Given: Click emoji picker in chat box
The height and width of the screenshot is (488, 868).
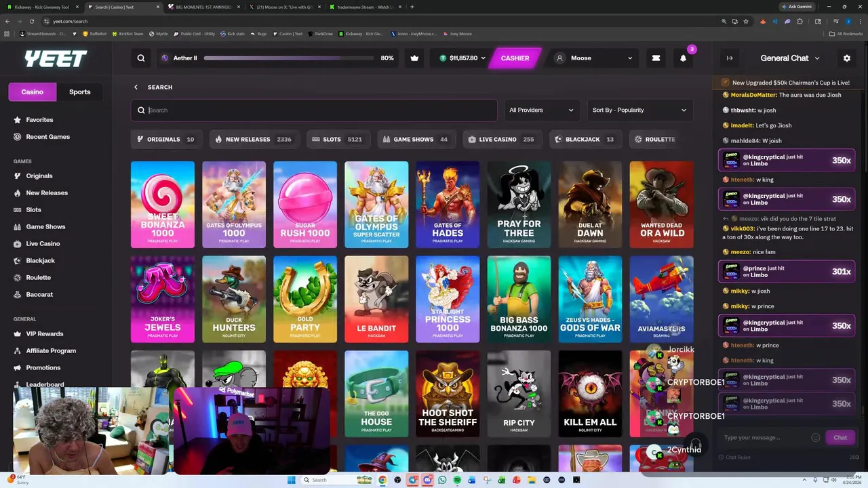Looking at the screenshot, I should [x=815, y=438].
